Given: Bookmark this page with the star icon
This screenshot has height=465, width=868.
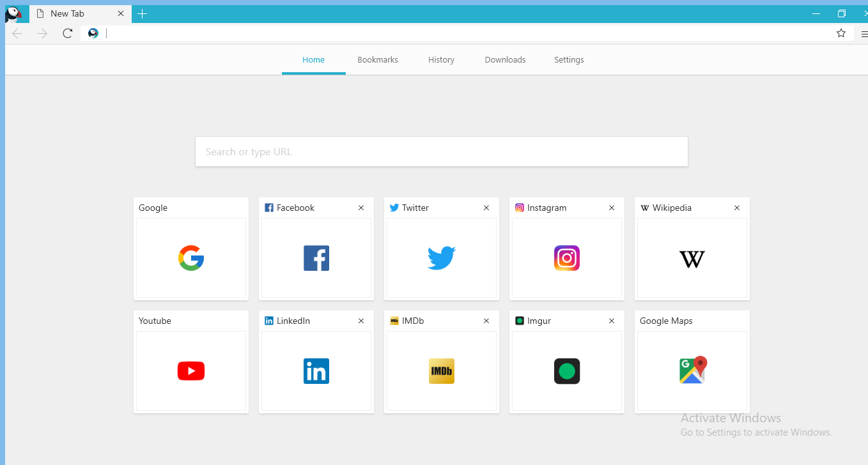Looking at the screenshot, I should coord(841,33).
